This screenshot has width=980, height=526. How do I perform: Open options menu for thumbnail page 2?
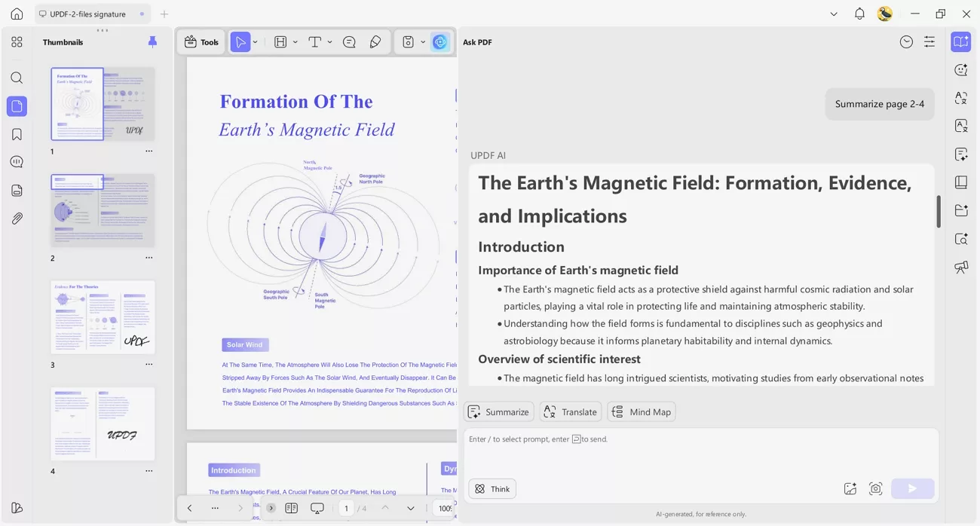tap(149, 258)
